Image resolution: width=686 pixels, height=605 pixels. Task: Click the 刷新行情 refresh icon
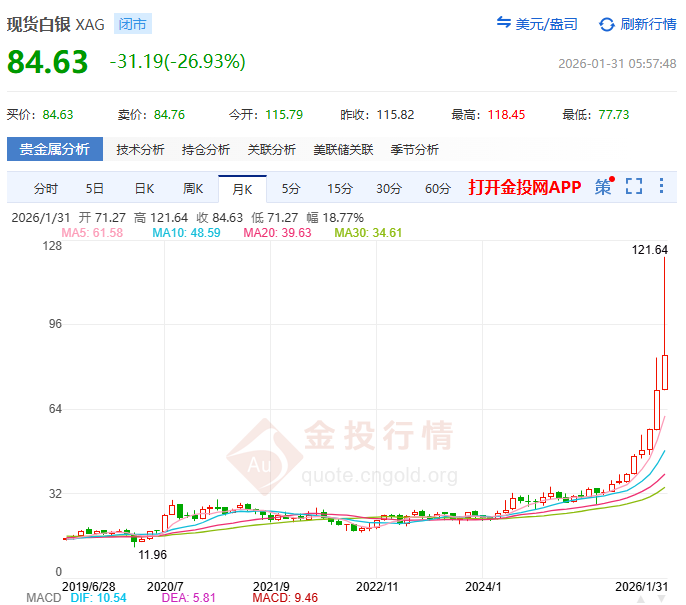(607, 24)
